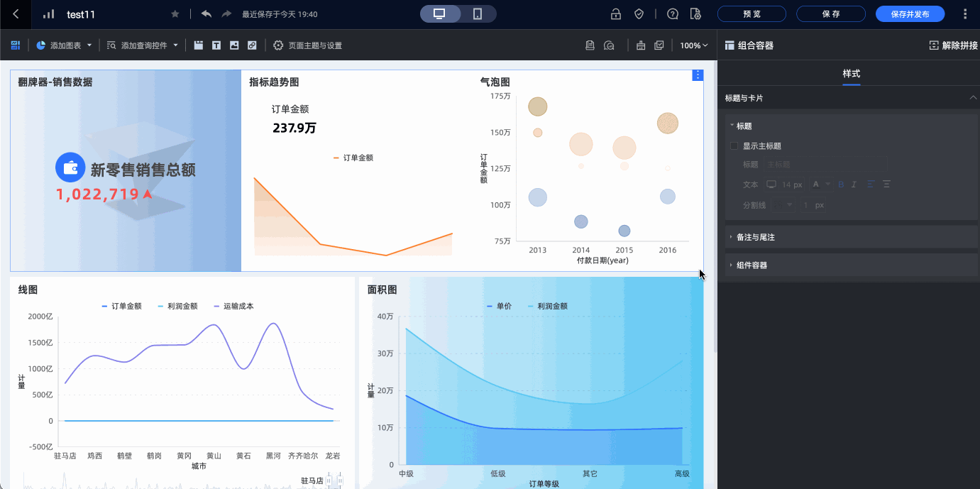Click the test11 dashboard name
The height and width of the screenshot is (489, 980).
[x=81, y=14]
